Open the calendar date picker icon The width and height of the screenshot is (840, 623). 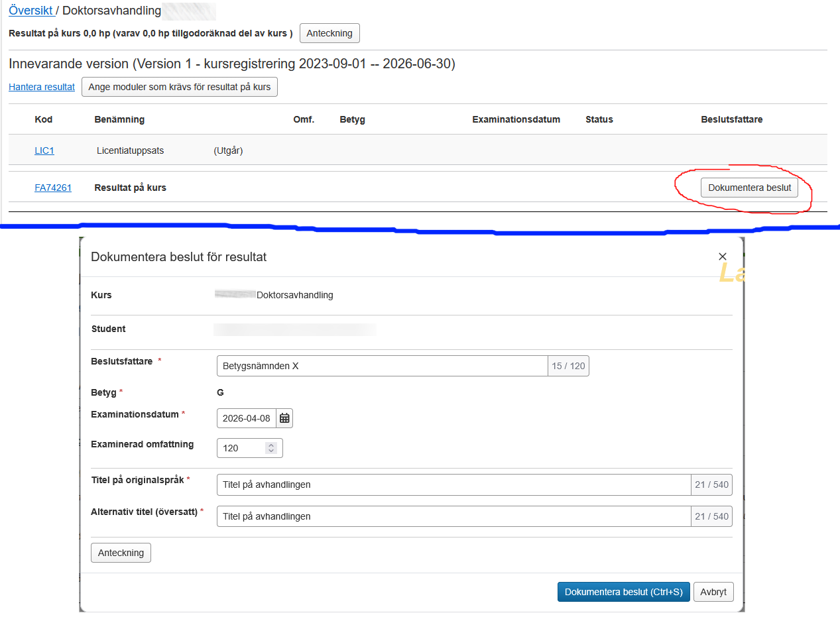pyautogui.click(x=284, y=418)
